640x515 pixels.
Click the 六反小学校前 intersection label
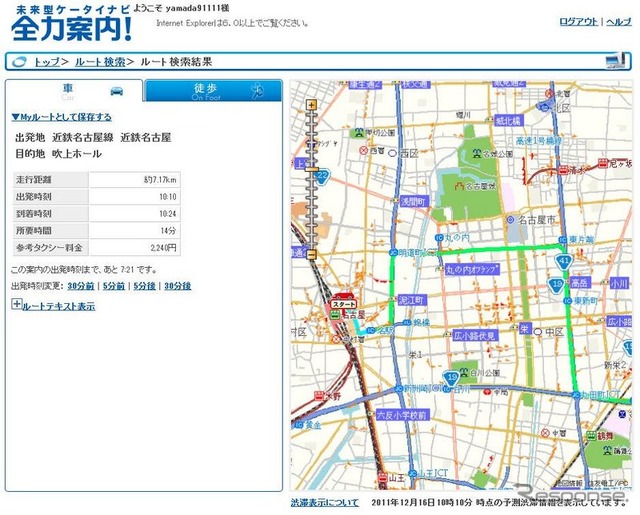tap(402, 415)
